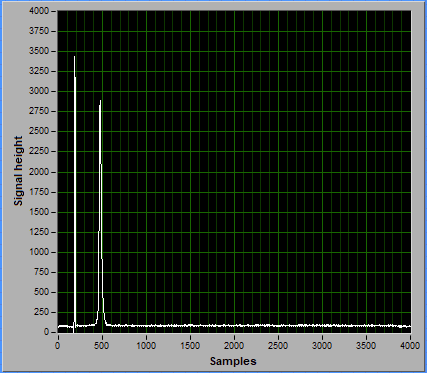Select the Y-axis maximum label 4000
This screenshot has width=427, height=373.
coord(39,11)
